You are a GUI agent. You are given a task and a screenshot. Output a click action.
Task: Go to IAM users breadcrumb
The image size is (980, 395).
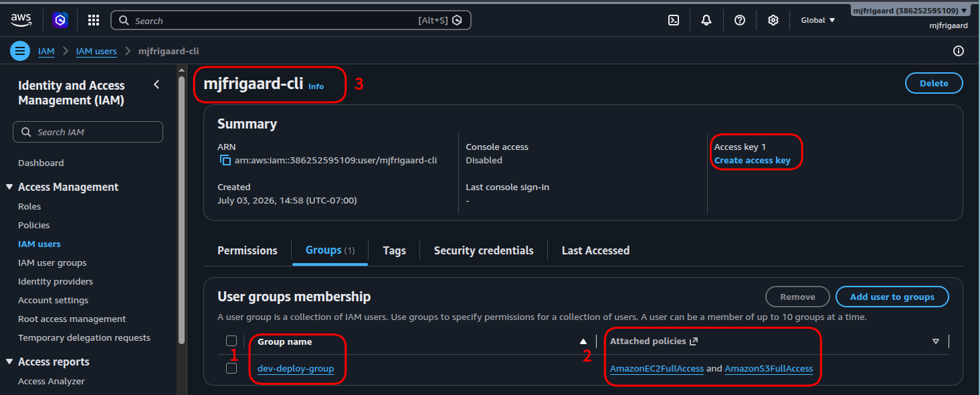(96, 51)
